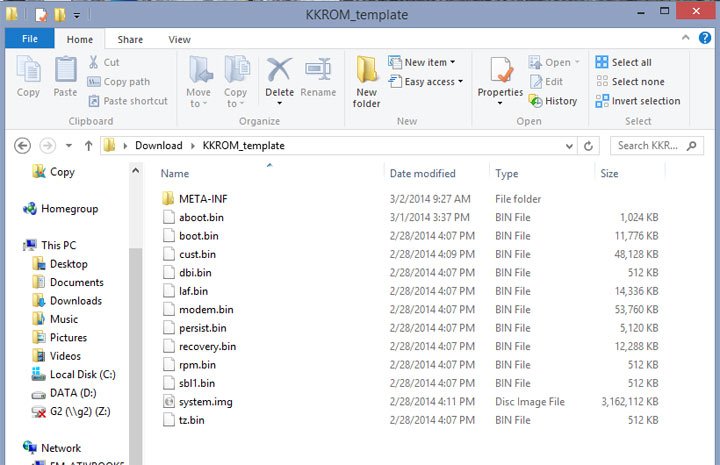The width and height of the screenshot is (720, 465).
Task: Select the boot.bin file
Action: [198, 236]
